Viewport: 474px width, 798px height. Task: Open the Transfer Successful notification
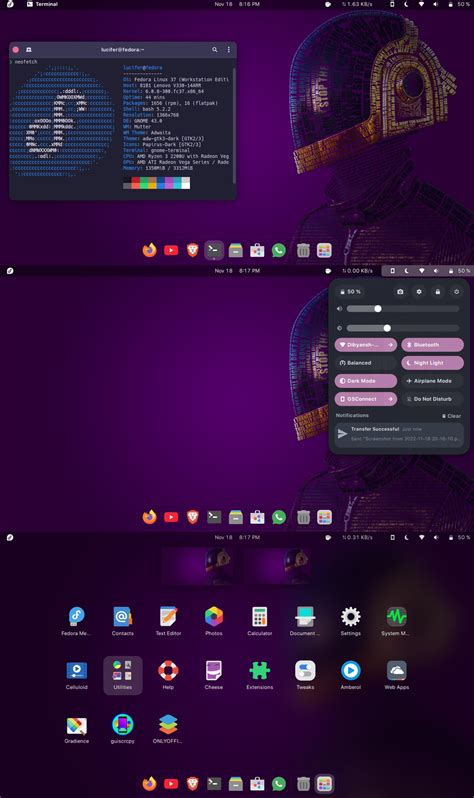[x=400, y=434]
